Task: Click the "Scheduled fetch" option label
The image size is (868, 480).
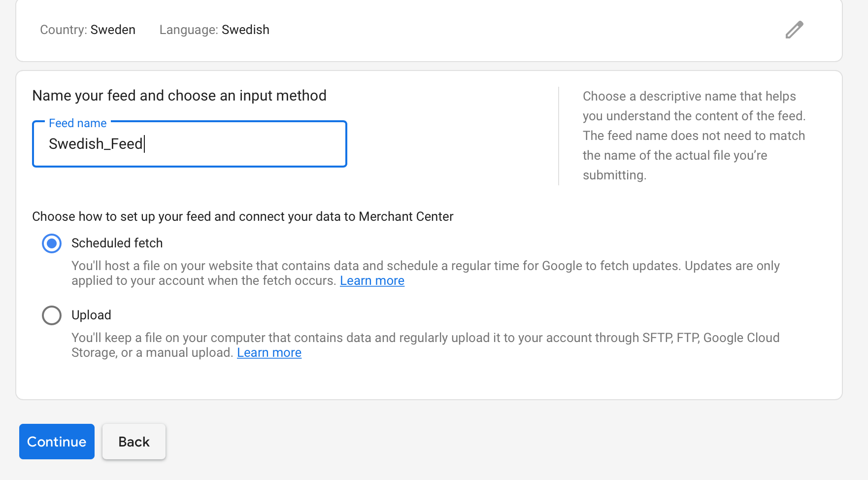Action: 117,243
